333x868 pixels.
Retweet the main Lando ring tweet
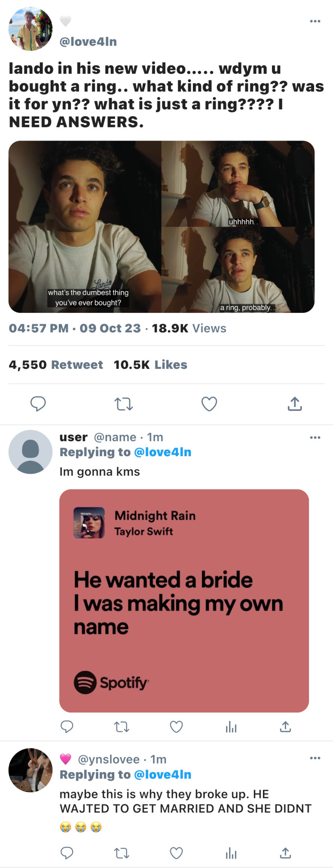point(123,404)
